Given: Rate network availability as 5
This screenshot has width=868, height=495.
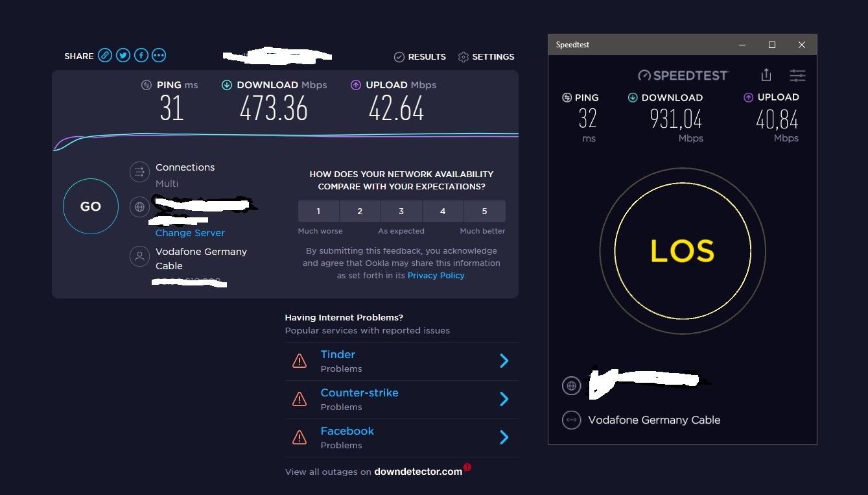Looking at the screenshot, I should [x=484, y=211].
